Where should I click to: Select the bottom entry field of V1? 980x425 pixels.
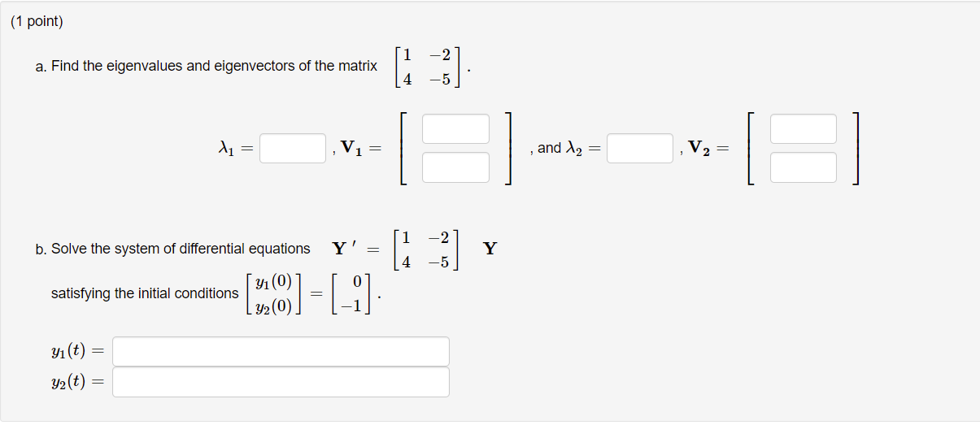455,167
